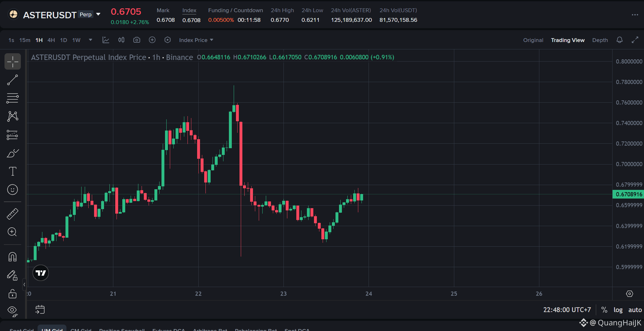Click the last price 0.6705
The image size is (644, 331).
click(x=126, y=12)
